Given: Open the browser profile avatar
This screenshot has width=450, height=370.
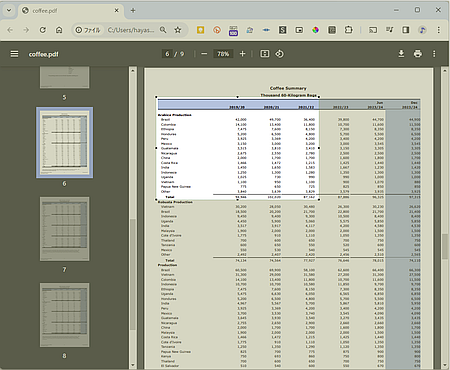Looking at the screenshot, I should [422, 30].
